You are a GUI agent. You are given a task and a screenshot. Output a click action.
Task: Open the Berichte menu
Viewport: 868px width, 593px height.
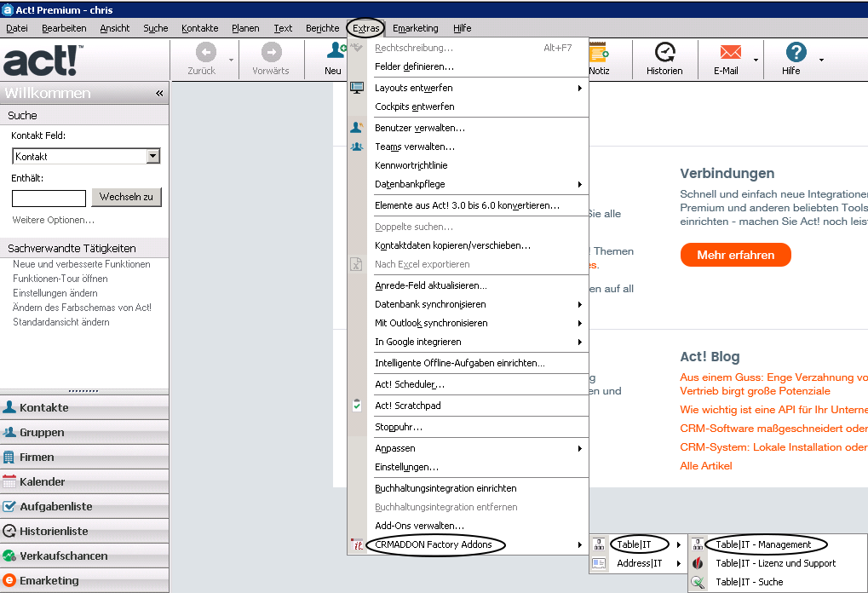323,28
